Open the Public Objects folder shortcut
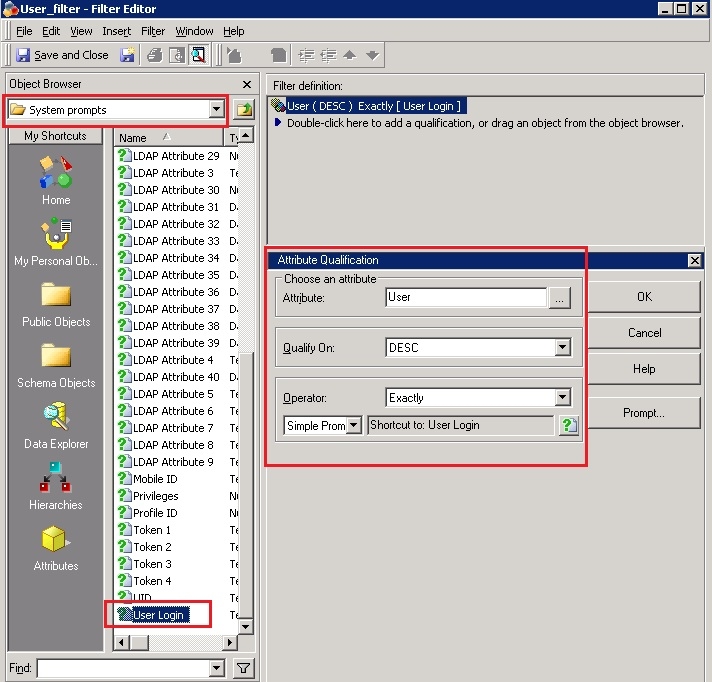The width and height of the screenshot is (712, 682). (x=56, y=304)
